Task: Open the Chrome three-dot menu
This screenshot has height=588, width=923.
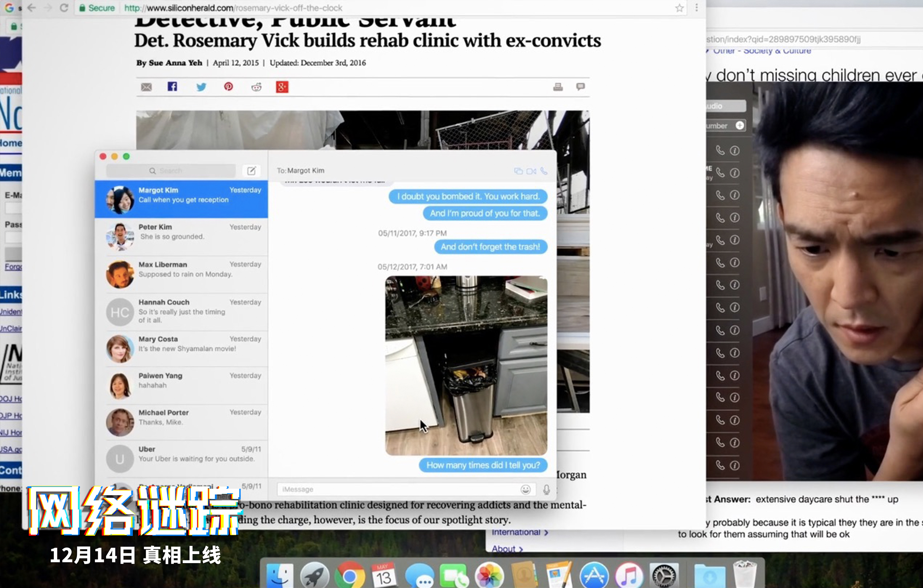Action: [x=696, y=8]
